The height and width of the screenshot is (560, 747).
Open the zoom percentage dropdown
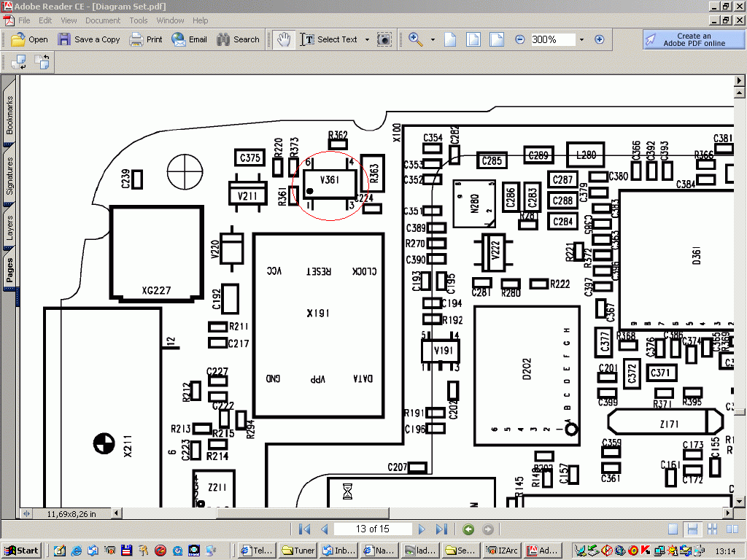click(581, 39)
